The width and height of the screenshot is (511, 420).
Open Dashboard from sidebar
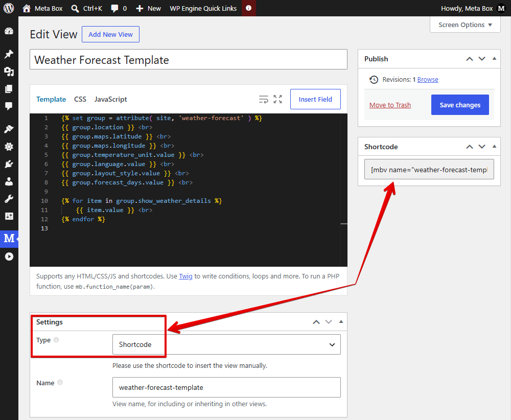pos(9,31)
